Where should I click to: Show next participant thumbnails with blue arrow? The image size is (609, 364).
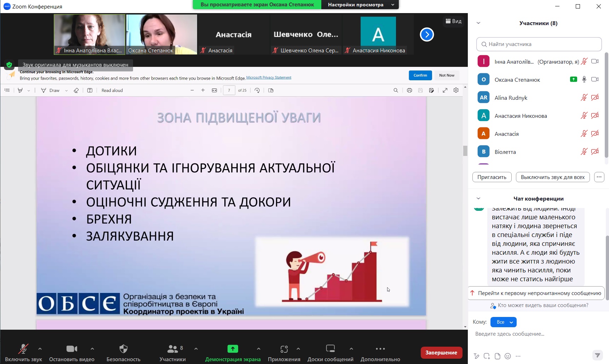click(427, 34)
